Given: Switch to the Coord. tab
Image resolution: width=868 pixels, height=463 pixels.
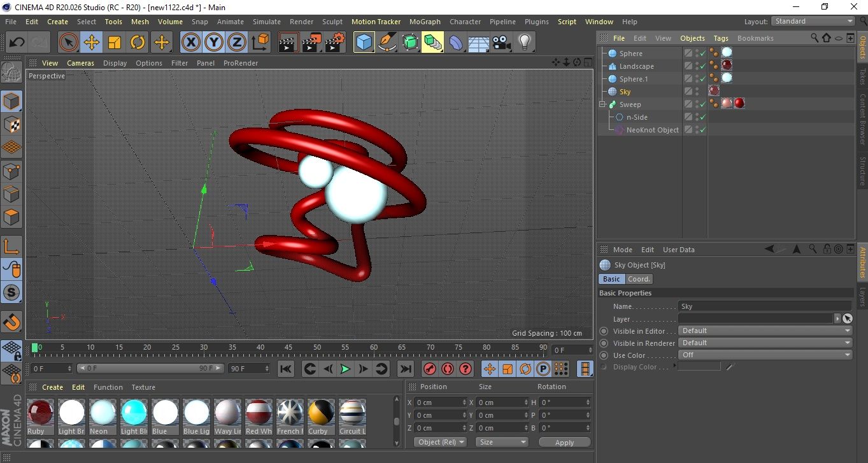Looking at the screenshot, I should tap(639, 279).
